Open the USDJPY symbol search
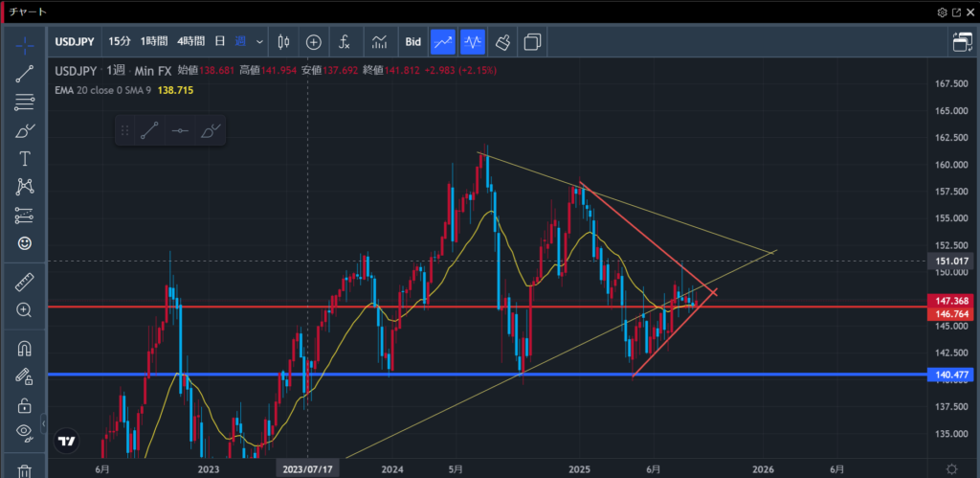The height and width of the screenshot is (478, 980). click(x=75, y=42)
